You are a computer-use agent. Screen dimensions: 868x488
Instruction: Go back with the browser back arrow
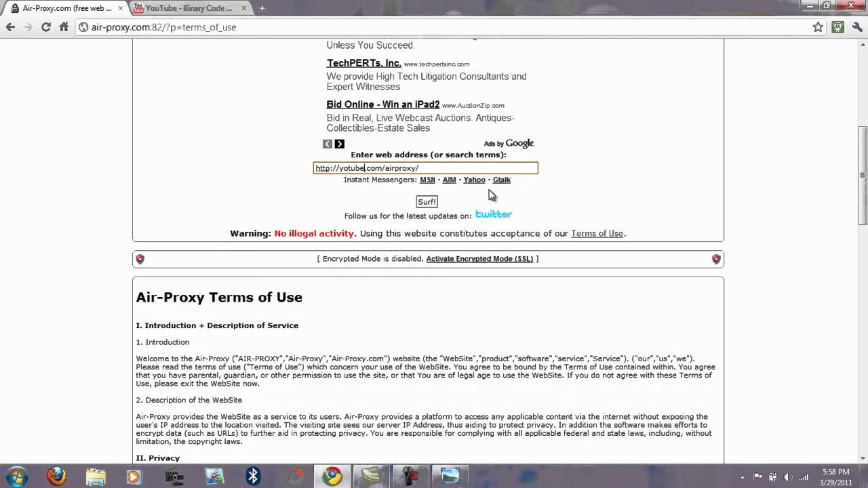(x=10, y=27)
